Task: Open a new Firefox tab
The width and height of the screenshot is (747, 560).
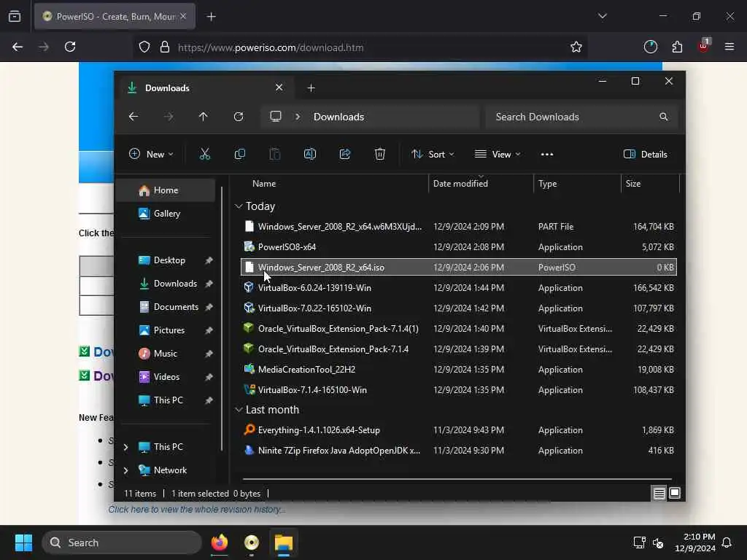Action: click(x=211, y=16)
